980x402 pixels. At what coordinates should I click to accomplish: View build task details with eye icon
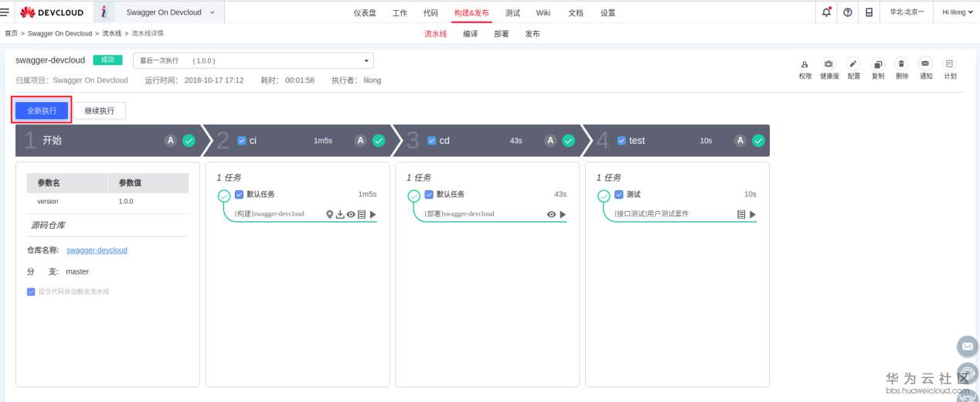click(x=351, y=214)
